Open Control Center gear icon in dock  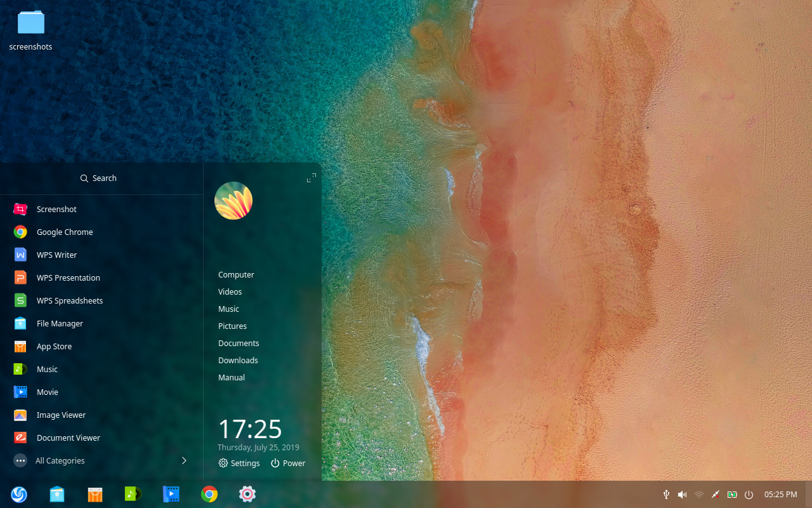tap(247, 494)
